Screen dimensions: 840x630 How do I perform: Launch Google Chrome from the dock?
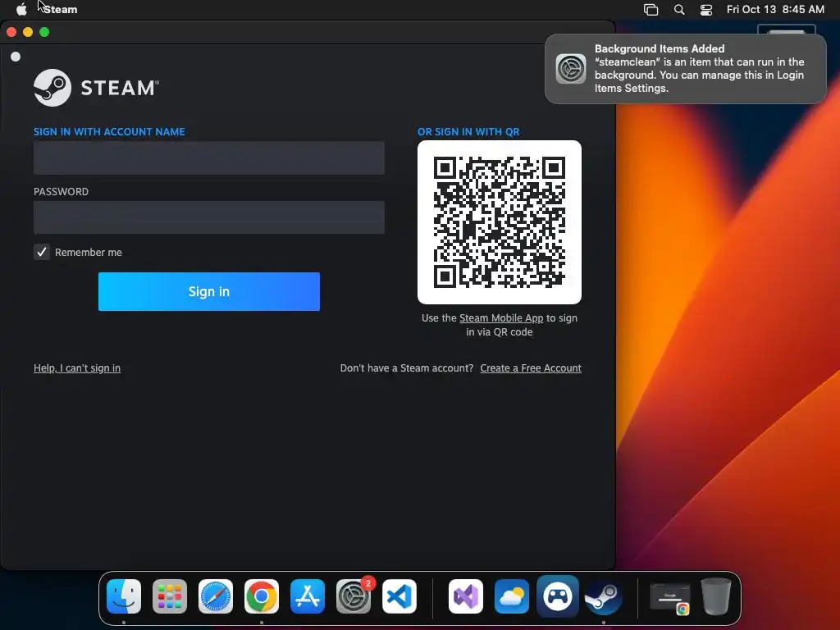point(262,596)
